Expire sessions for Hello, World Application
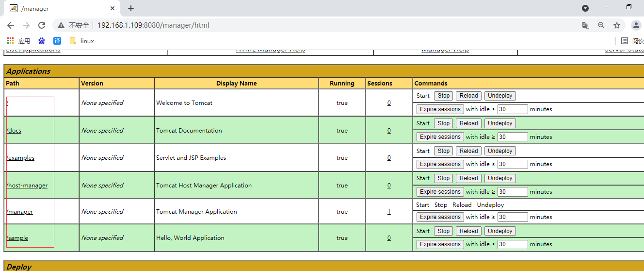The height and width of the screenshot is (271, 644). coord(440,244)
